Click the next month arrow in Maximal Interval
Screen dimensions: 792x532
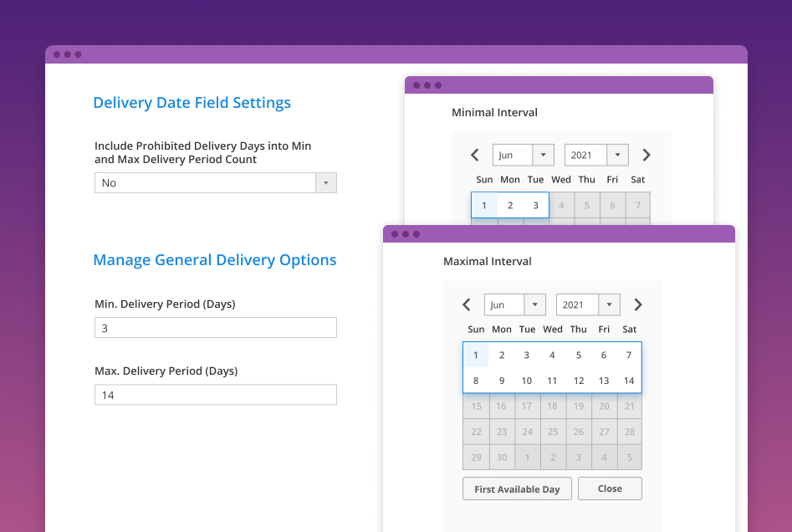coord(637,304)
